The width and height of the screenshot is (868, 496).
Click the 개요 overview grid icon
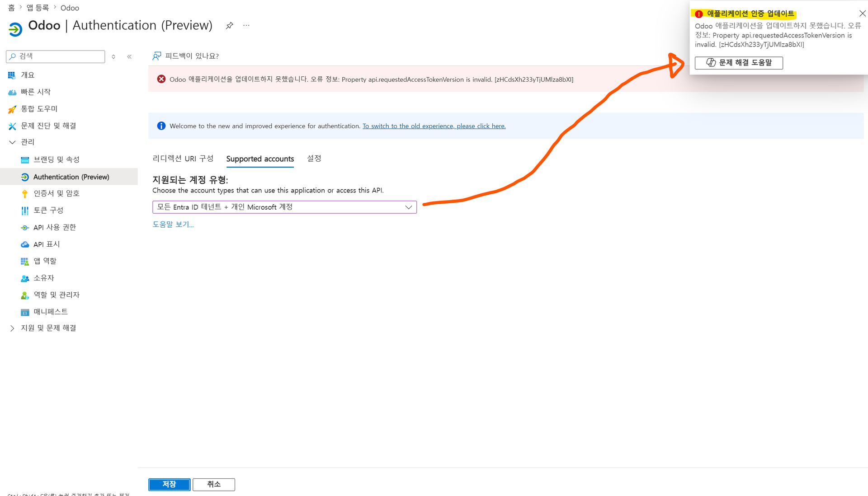click(12, 75)
